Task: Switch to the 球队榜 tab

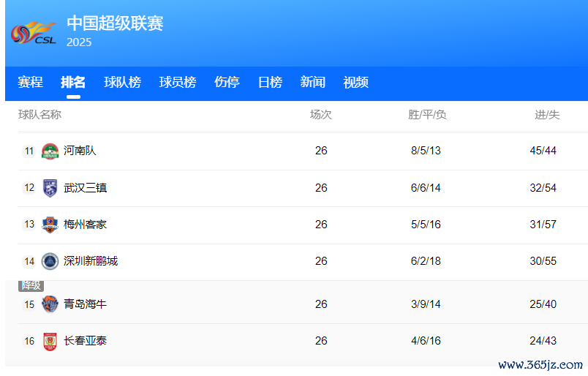Action: 122,83
